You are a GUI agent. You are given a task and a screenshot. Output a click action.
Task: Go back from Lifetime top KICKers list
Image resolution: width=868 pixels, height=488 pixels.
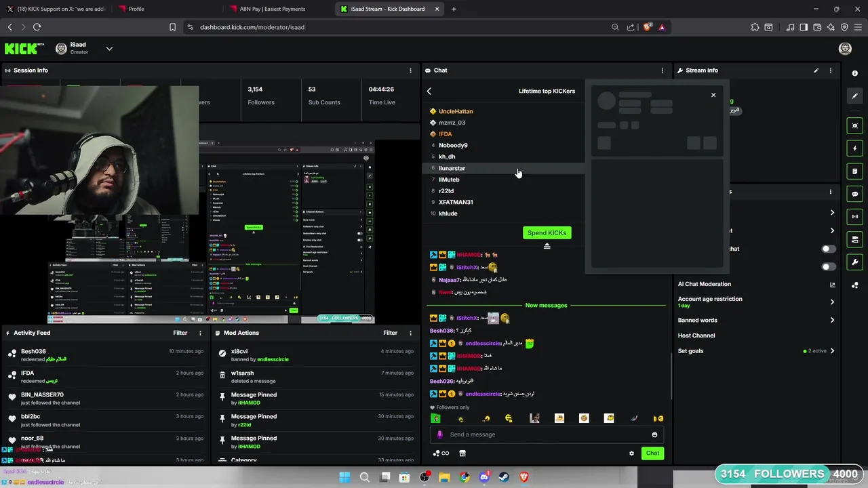(x=429, y=91)
